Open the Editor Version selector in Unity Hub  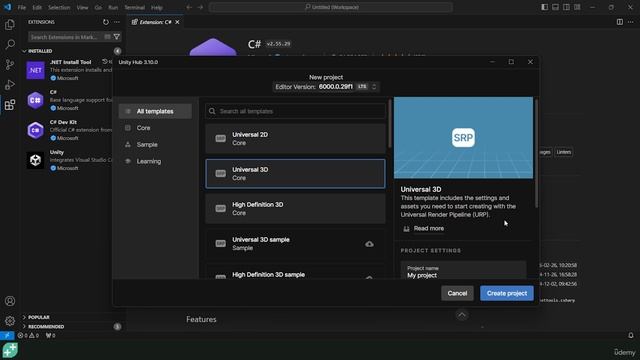click(326, 87)
